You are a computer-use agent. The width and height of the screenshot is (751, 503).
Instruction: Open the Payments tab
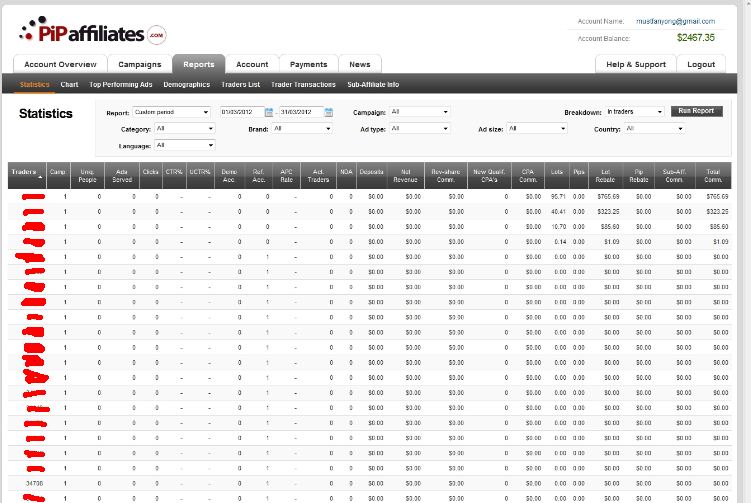pyautogui.click(x=308, y=64)
